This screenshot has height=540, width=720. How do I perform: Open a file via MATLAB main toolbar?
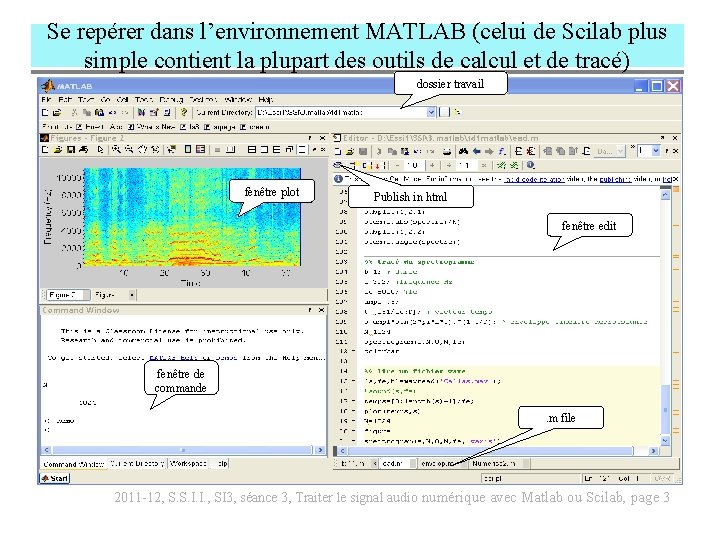coord(57,112)
